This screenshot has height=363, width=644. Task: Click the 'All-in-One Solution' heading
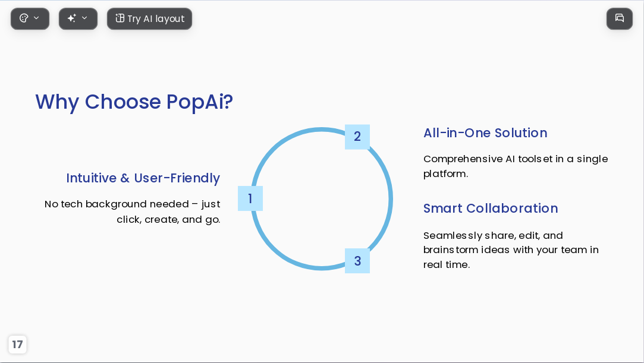point(485,133)
